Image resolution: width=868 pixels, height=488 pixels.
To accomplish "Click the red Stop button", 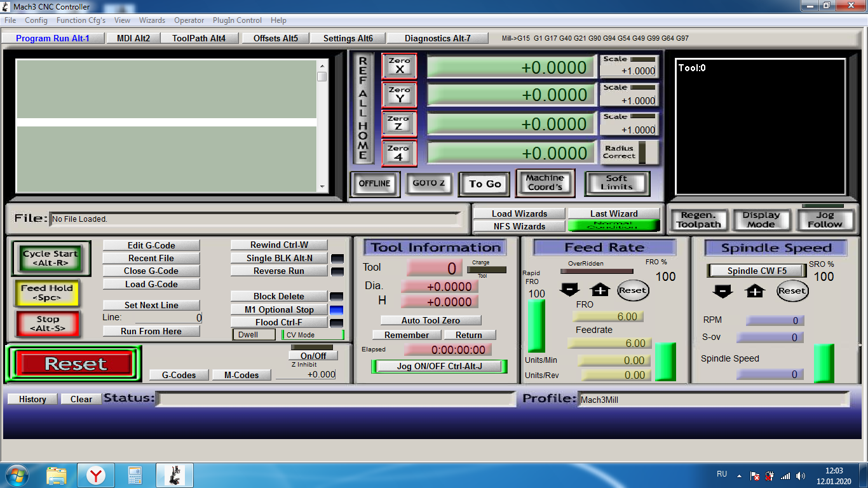I will (x=47, y=324).
